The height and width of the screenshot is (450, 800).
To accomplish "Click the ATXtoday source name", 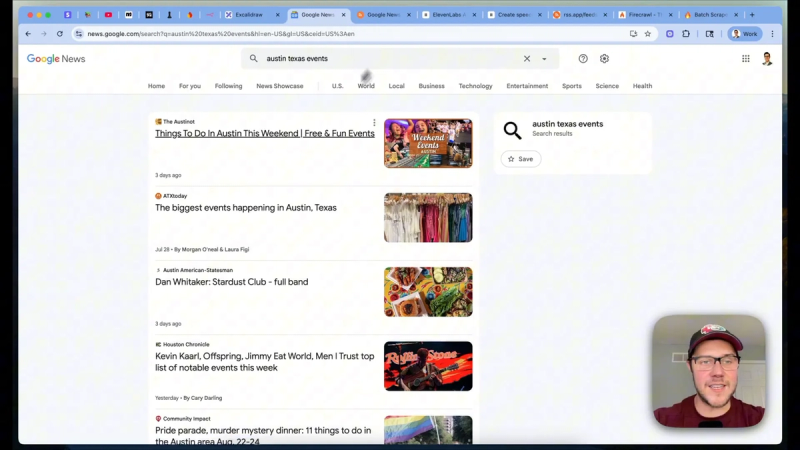I will [x=175, y=196].
